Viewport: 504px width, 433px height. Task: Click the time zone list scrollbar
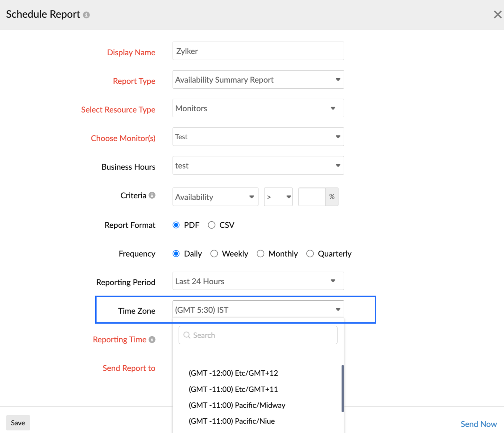343,388
